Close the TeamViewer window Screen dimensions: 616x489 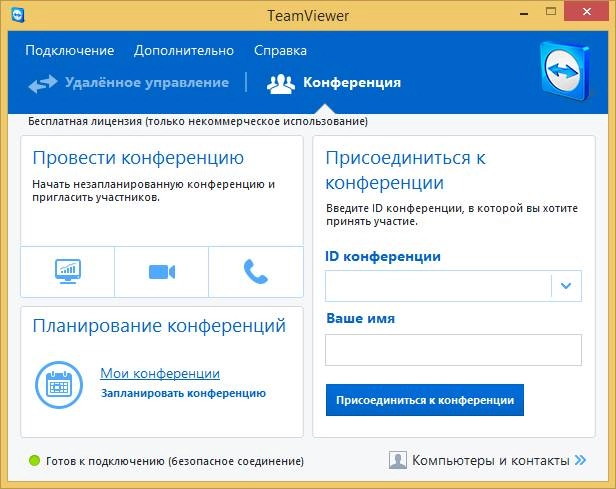(x=587, y=11)
